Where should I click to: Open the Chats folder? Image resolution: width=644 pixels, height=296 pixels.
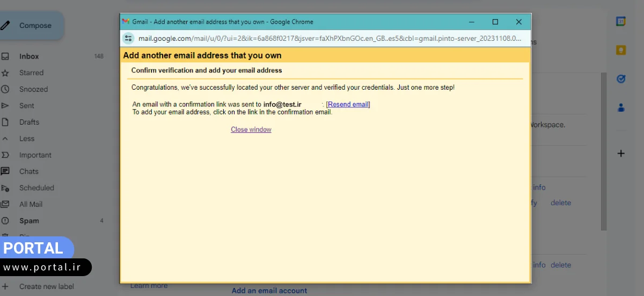[28, 171]
